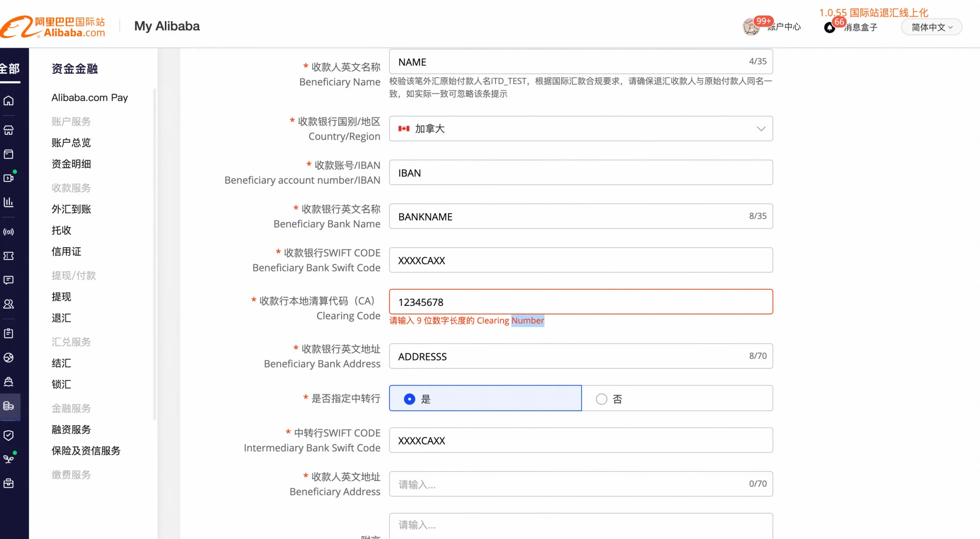Image resolution: width=980 pixels, height=539 pixels.
Task: Click the Alibaba.com Pay link
Action: click(x=90, y=98)
